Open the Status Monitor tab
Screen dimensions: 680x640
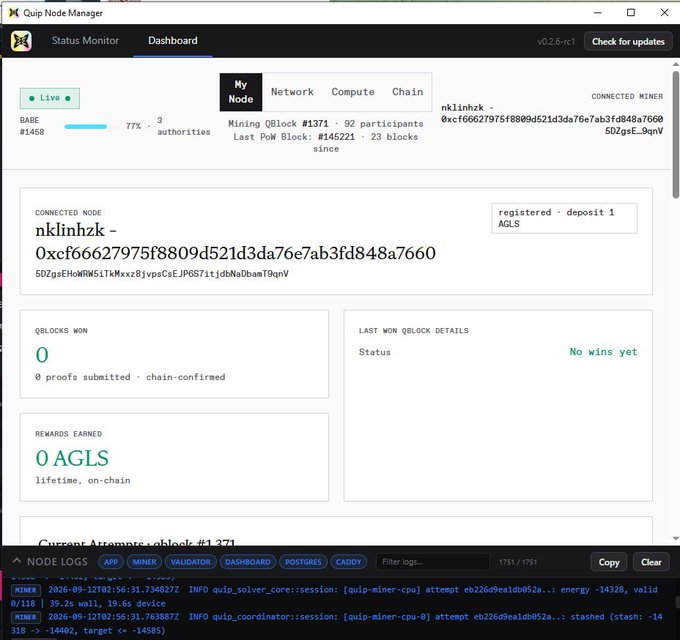click(85, 41)
